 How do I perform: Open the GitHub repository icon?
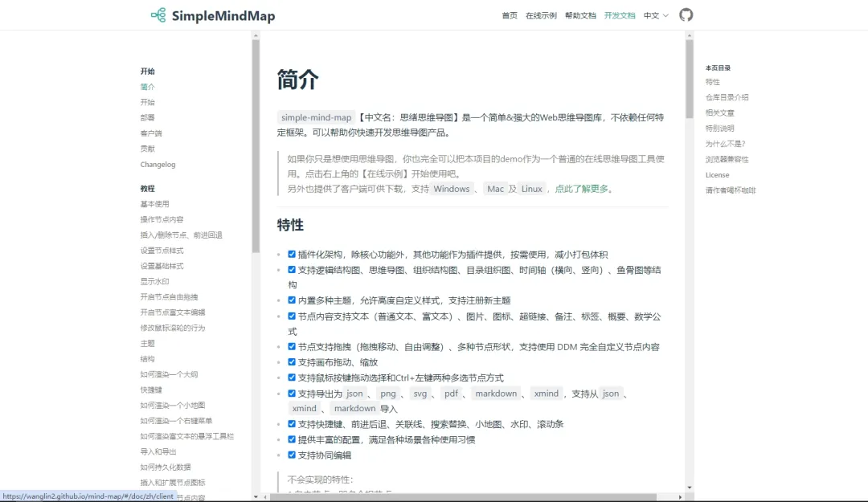click(x=686, y=15)
